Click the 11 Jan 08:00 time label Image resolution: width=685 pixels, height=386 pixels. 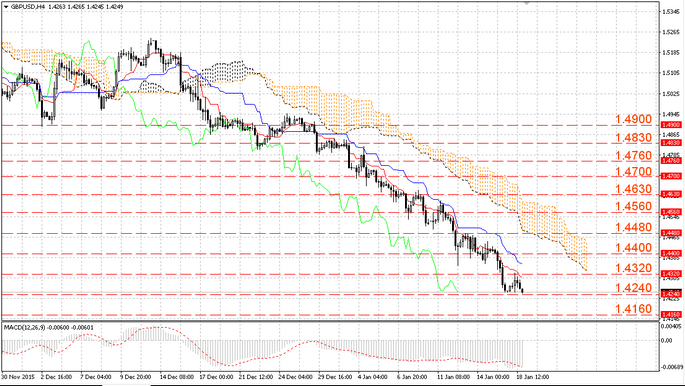[x=452, y=376]
